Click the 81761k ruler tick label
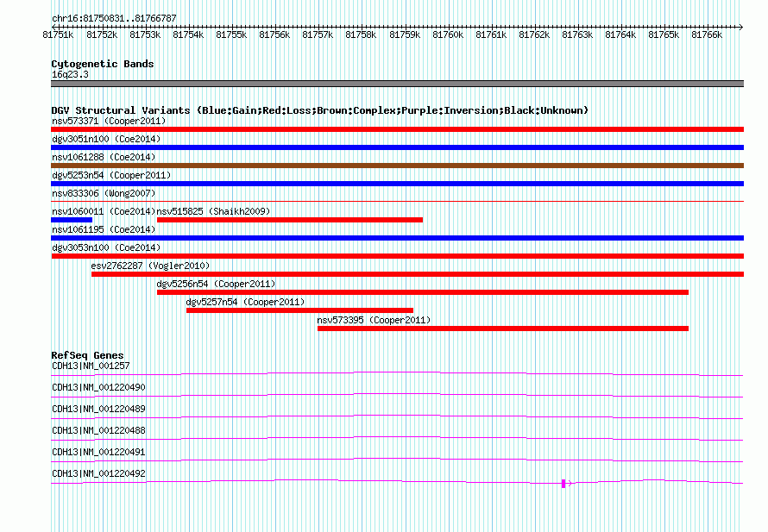768x532 pixels. 491,34
